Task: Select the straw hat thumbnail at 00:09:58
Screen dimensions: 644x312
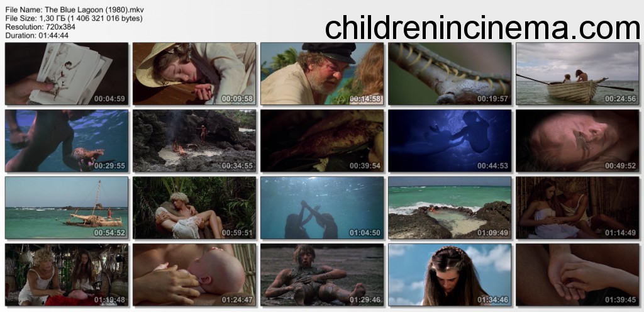Action: tap(194, 74)
